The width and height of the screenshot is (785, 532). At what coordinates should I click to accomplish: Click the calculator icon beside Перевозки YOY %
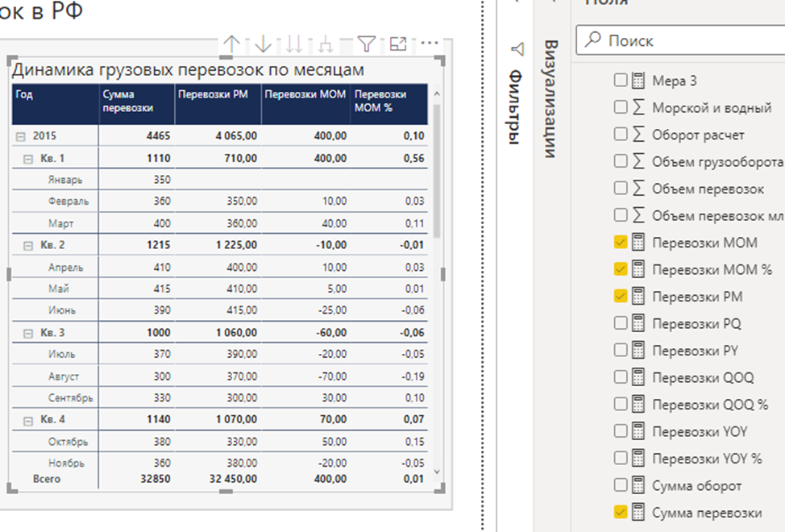coord(638,459)
